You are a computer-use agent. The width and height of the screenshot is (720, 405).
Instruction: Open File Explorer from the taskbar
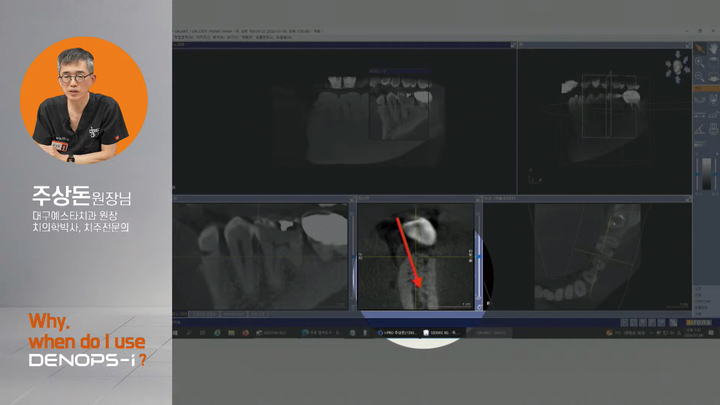click(231, 333)
